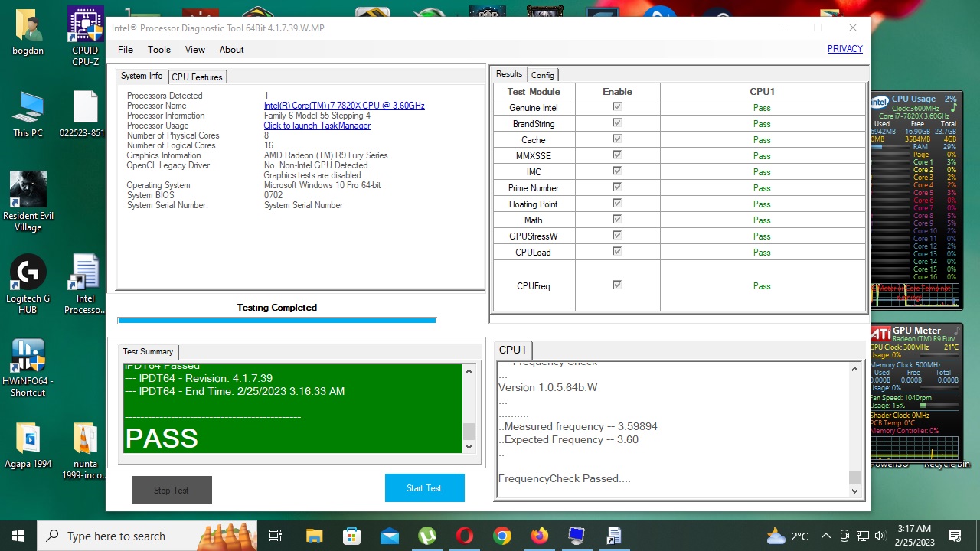Image resolution: width=980 pixels, height=551 pixels.
Task: Open the PRIVACY link
Action: pyautogui.click(x=845, y=49)
